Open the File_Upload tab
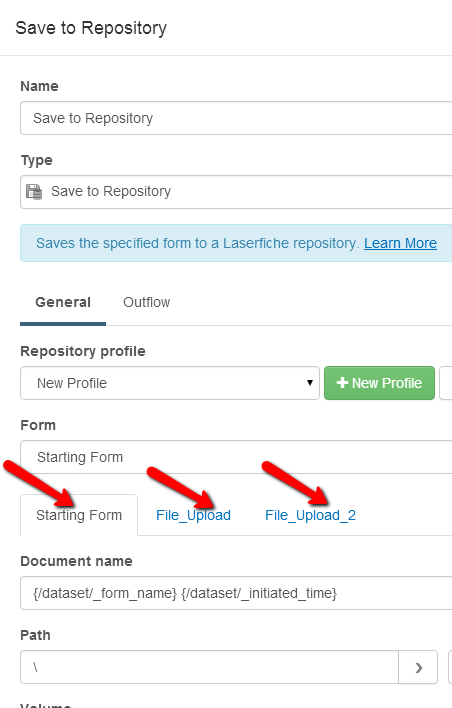 pyautogui.click(x=193, y=515)
